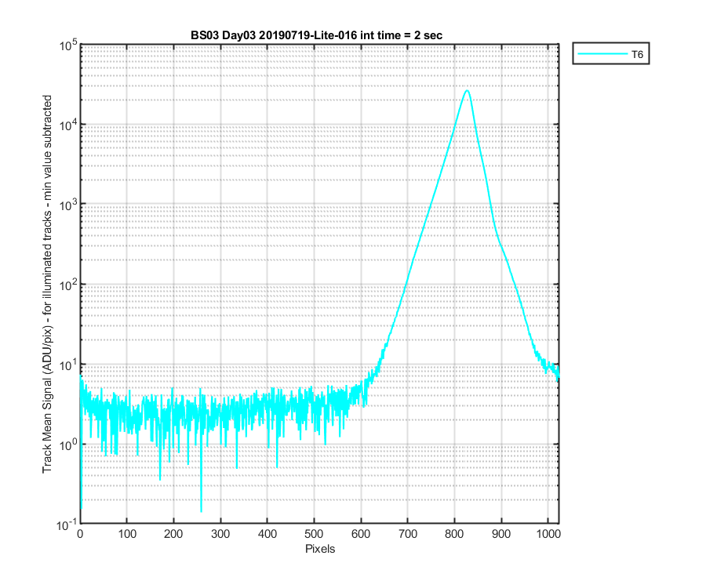Screen dimensions: 706x588
Task: Click the y-axis tick label 10^2
Action: coord(68,285)
